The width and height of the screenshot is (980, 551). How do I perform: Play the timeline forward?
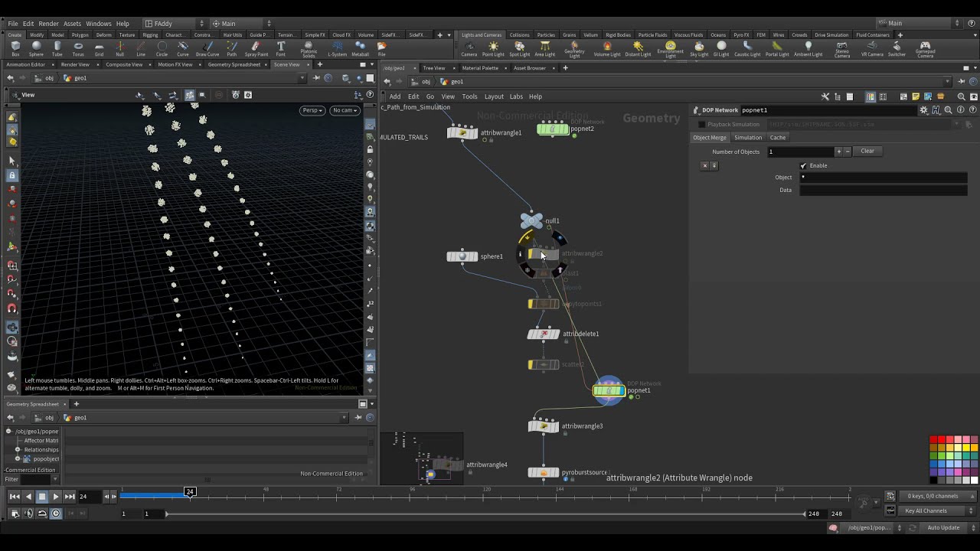pos(56,497)
